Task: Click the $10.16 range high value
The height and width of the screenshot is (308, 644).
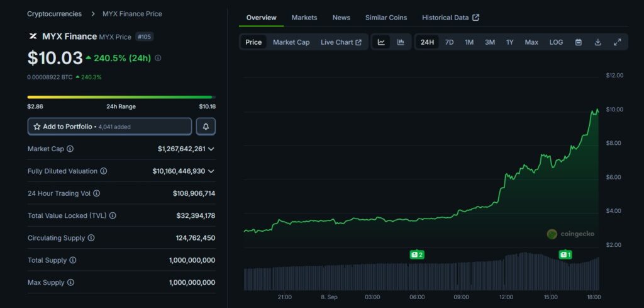Action: tap(208, 106)
